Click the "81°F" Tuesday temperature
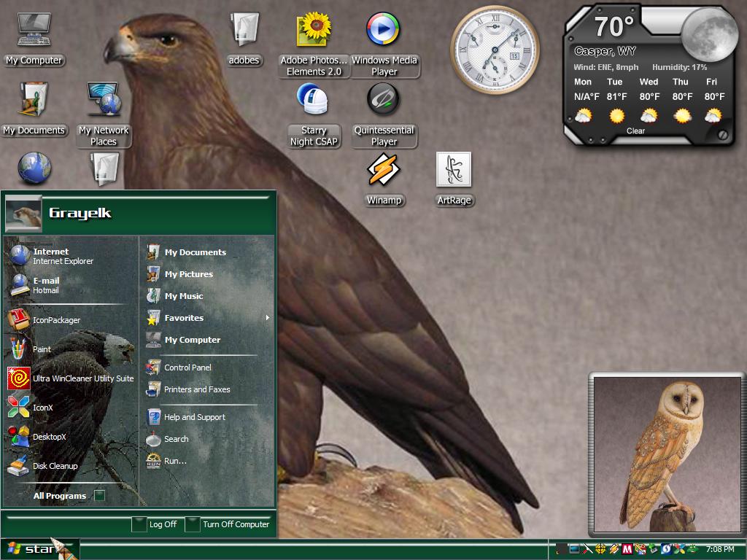The image size is (747, 560). (x=616, y=97)
